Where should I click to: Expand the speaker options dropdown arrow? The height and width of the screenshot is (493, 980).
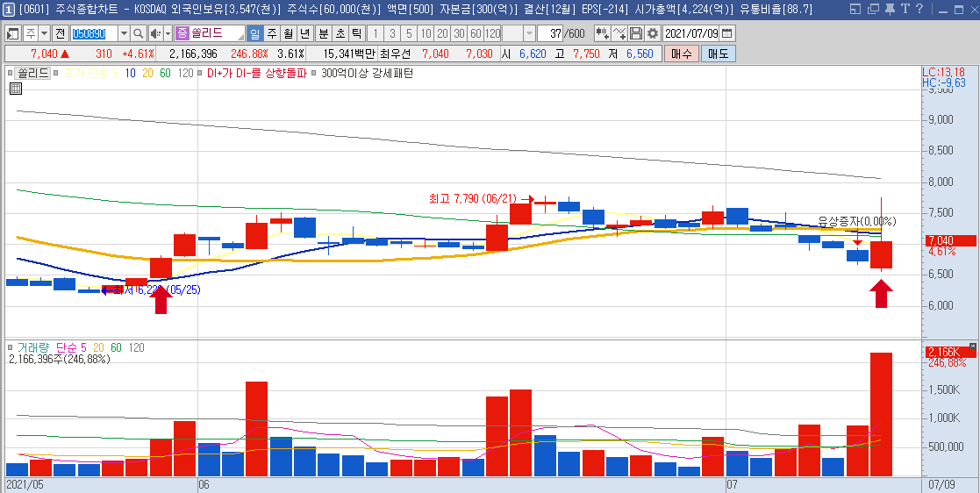click(x=168, y=33)
